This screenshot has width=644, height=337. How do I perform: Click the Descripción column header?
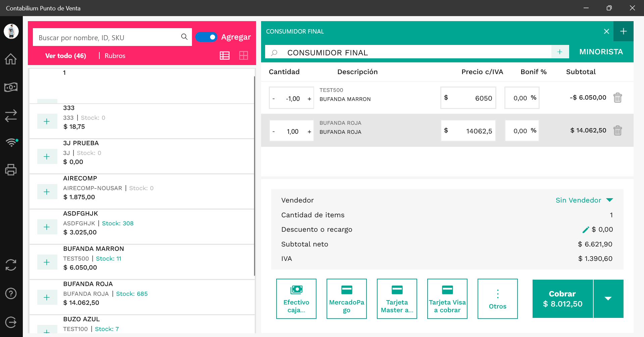357,72
